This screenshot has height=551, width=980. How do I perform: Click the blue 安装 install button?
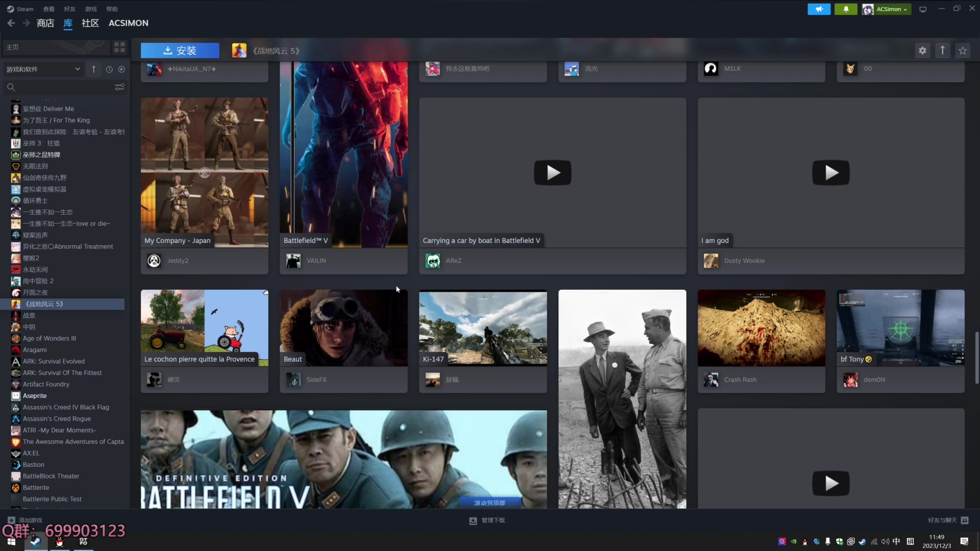point(180,51)
